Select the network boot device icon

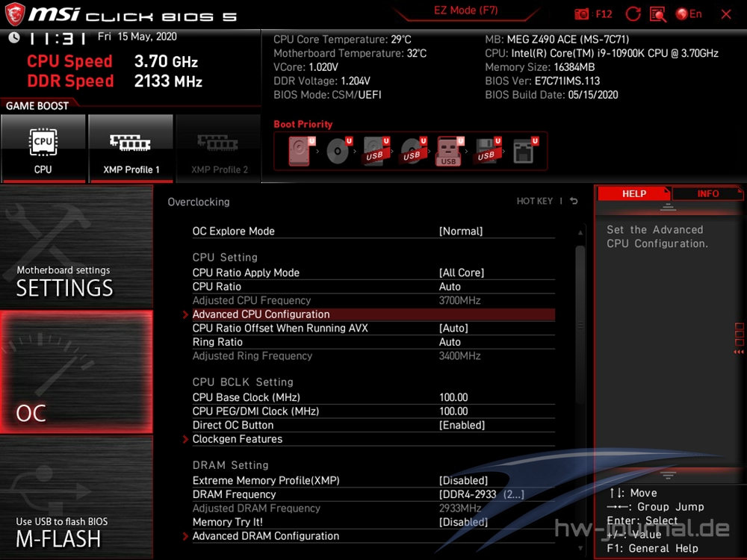[524, 151]
